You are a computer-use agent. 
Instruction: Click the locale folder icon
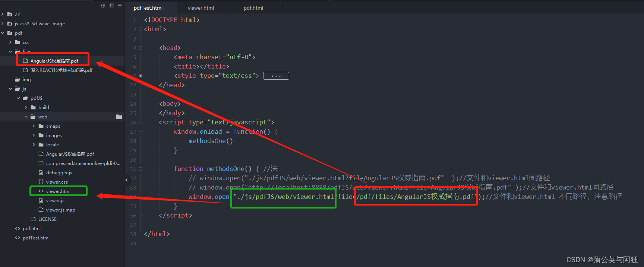pos(41,144)
